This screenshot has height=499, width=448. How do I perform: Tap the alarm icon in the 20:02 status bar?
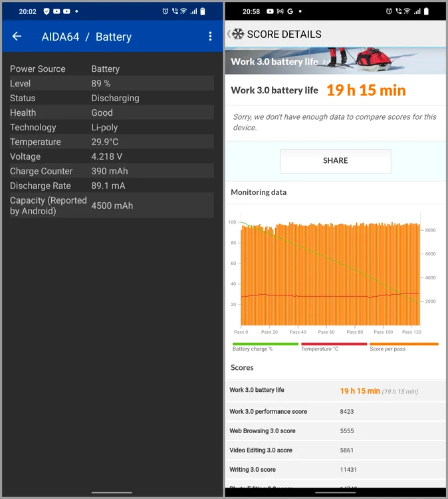click(166, 11)
